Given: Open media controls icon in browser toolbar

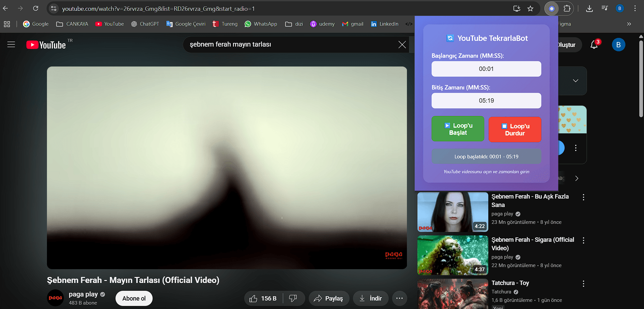Looking at the screenshot, I should (x=604, y=8).
